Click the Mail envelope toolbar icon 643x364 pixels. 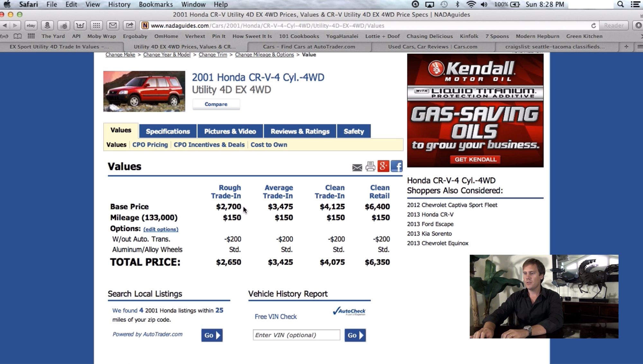pos(113,25)
